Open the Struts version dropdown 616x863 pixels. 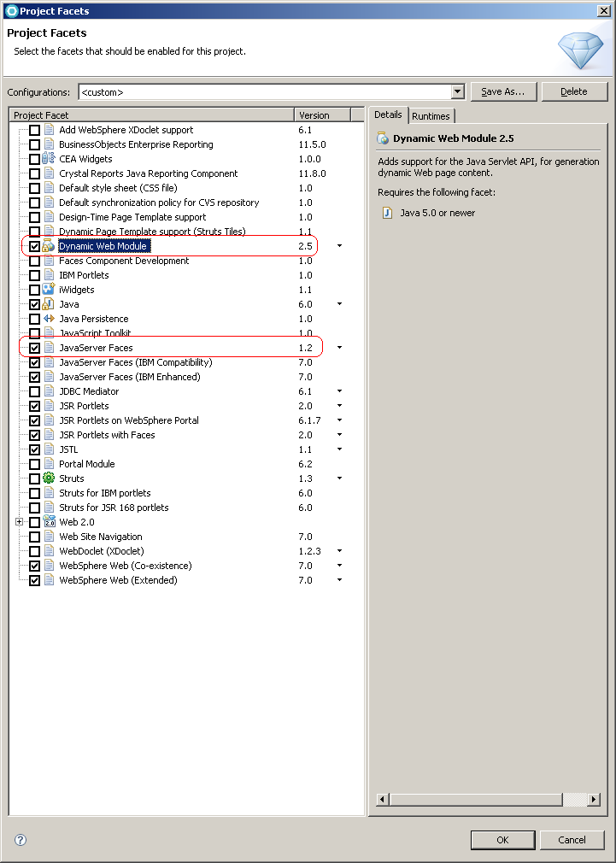[340, 478]
